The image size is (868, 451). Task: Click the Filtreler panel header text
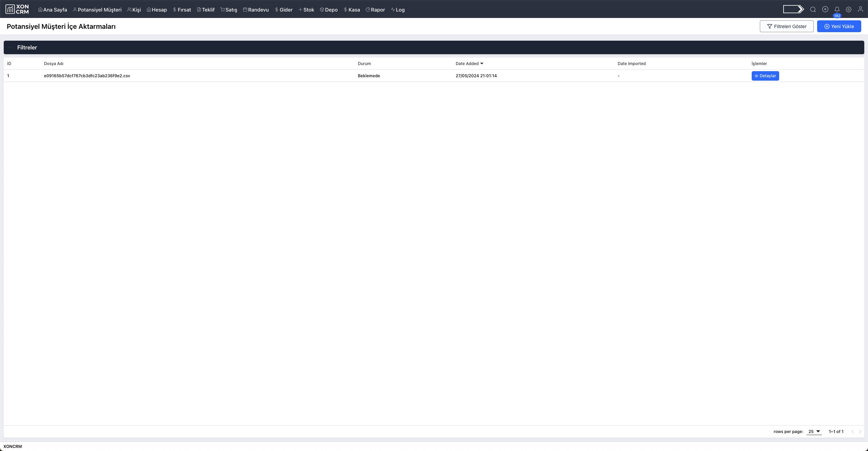[x=27, y=47]
